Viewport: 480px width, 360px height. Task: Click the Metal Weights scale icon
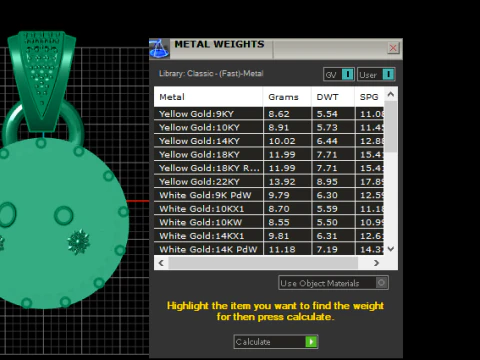pos(159,49)
